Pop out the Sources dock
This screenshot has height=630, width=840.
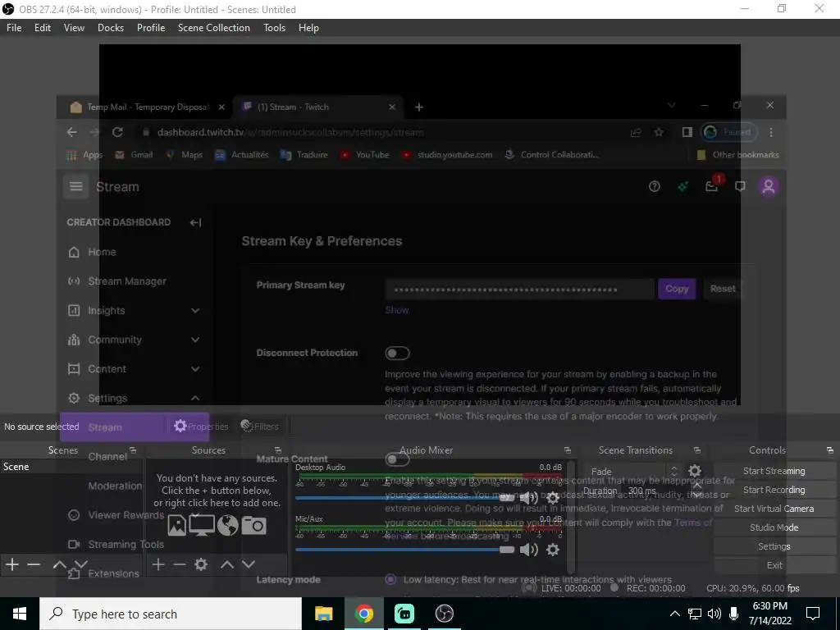(x=277, y=450)
